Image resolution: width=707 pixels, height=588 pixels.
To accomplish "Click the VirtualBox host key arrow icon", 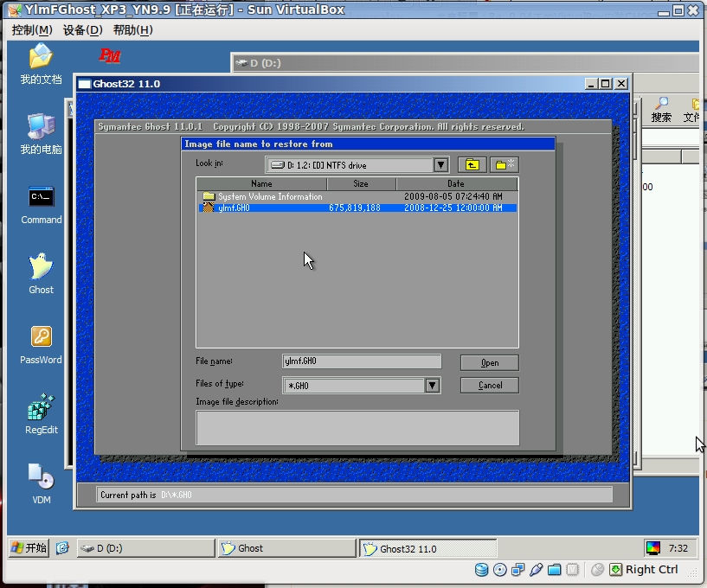I will click(x=615, y=570).
